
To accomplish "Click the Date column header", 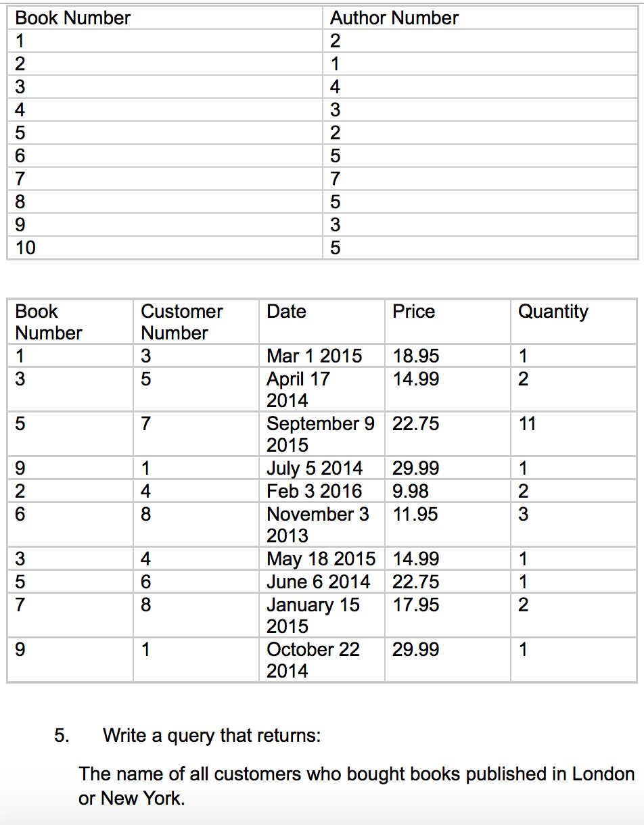I will click(286, 312).
